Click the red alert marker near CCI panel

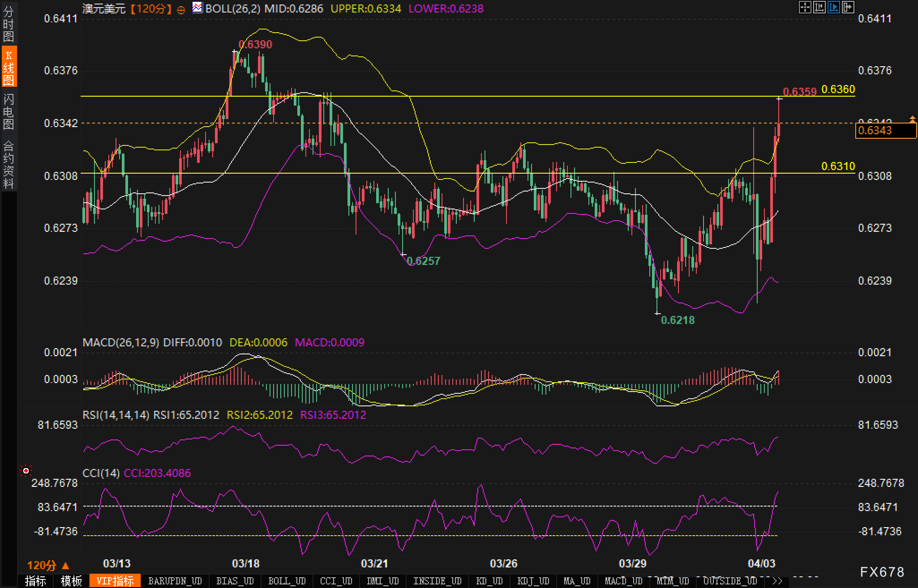point(26,471)
